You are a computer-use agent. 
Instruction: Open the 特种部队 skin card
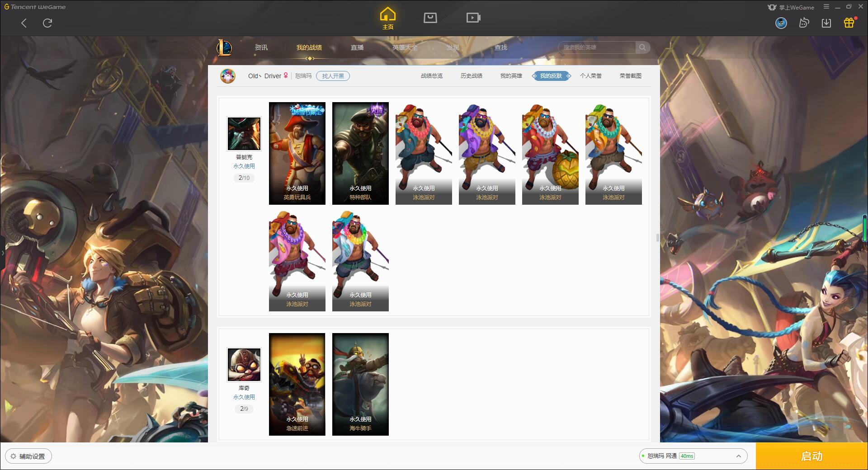pyautogui.click(x=360, y=153)
